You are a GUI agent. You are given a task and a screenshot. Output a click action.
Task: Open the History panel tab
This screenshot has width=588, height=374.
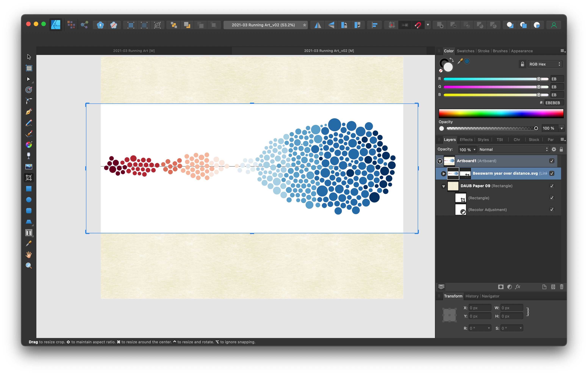[x=472, y=296]
